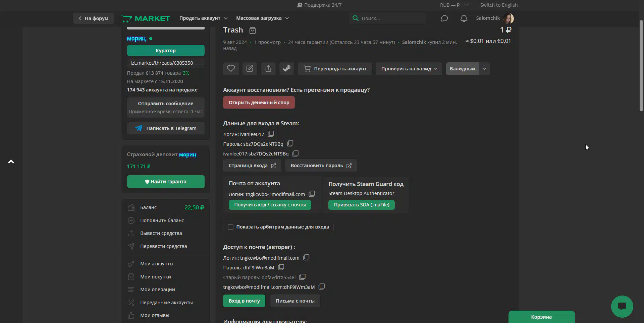Open Мои операции in the sidebar
The height and width of the screenshot is (323, 644).
click(x=158, y=289)
